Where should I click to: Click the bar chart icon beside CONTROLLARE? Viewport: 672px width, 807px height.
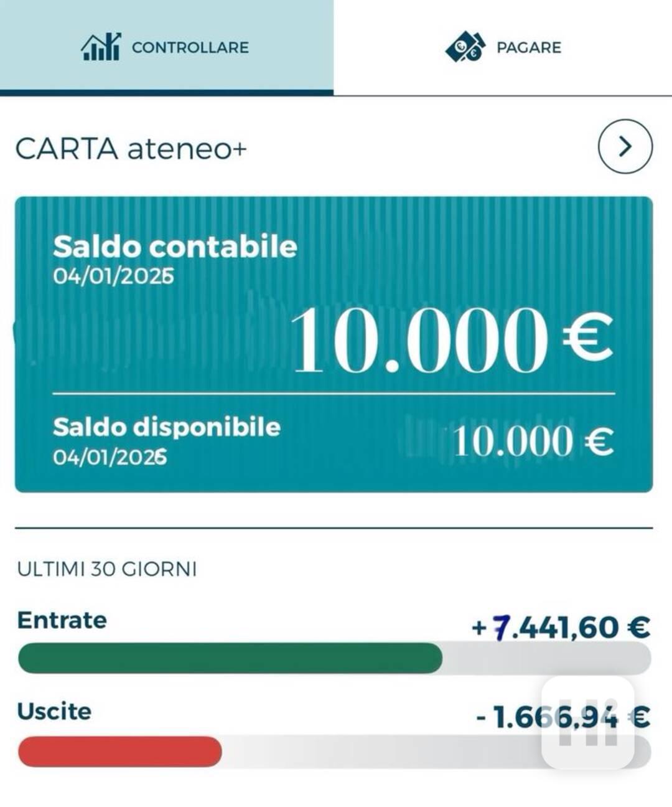101,47
